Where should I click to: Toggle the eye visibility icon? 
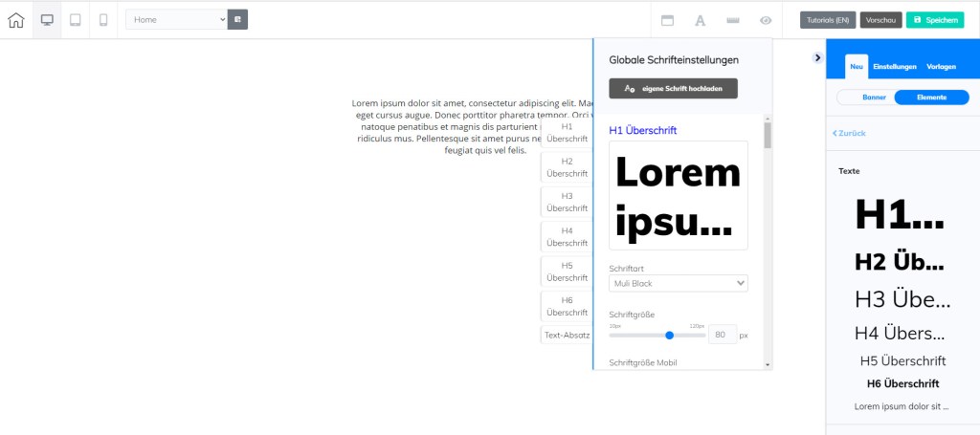tap(766, 20)
